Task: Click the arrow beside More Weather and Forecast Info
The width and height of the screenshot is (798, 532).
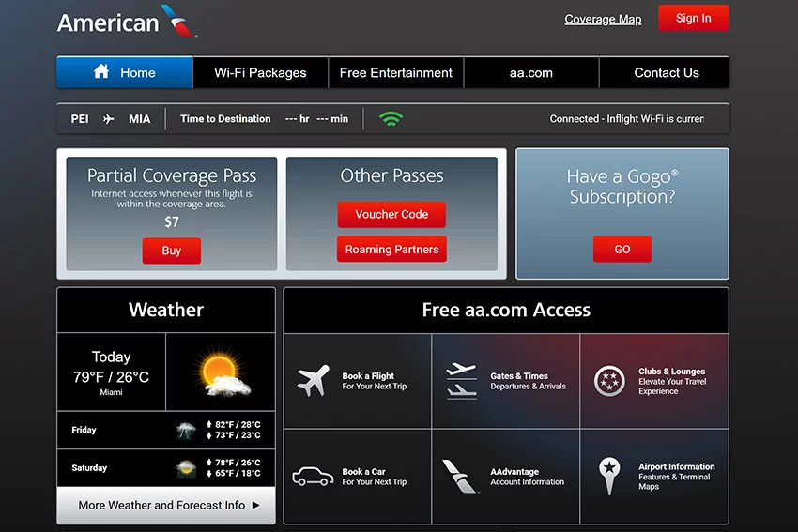Action: [256, 505]
